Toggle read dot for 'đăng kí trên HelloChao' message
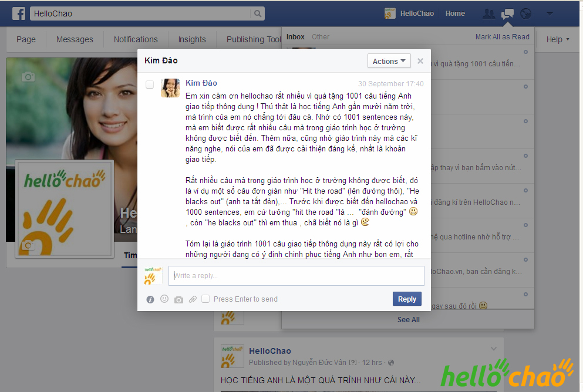Image resolution: width=583 pixels, height=392 pixels. point(525,191)
